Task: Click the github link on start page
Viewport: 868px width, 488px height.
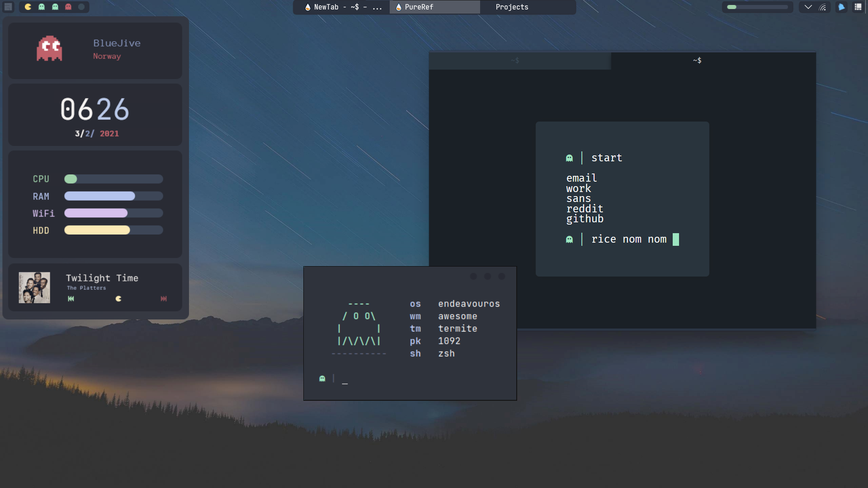Action: [585, 219]
